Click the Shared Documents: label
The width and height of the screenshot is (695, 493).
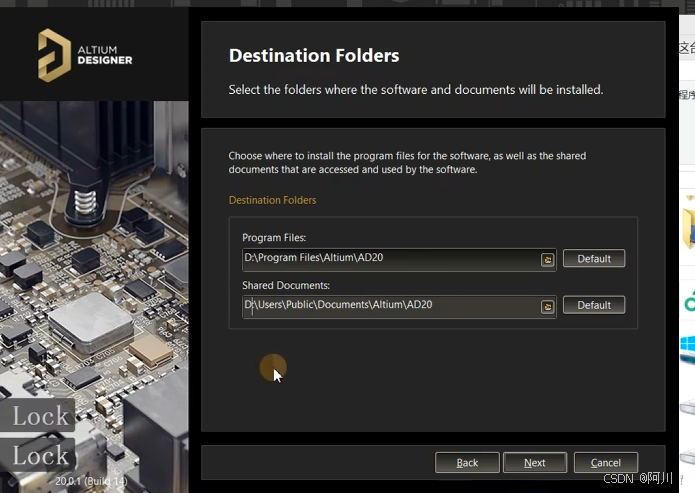[x=286, y=285]
